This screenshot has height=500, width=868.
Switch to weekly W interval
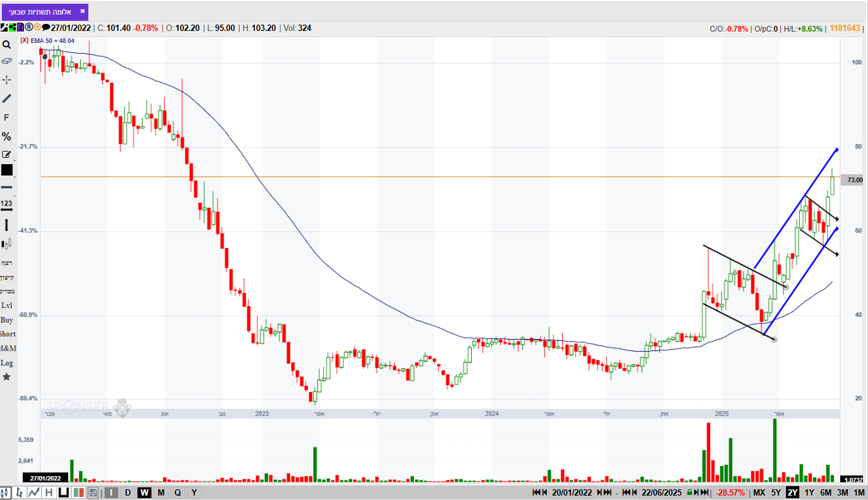(x=144, y=492)
